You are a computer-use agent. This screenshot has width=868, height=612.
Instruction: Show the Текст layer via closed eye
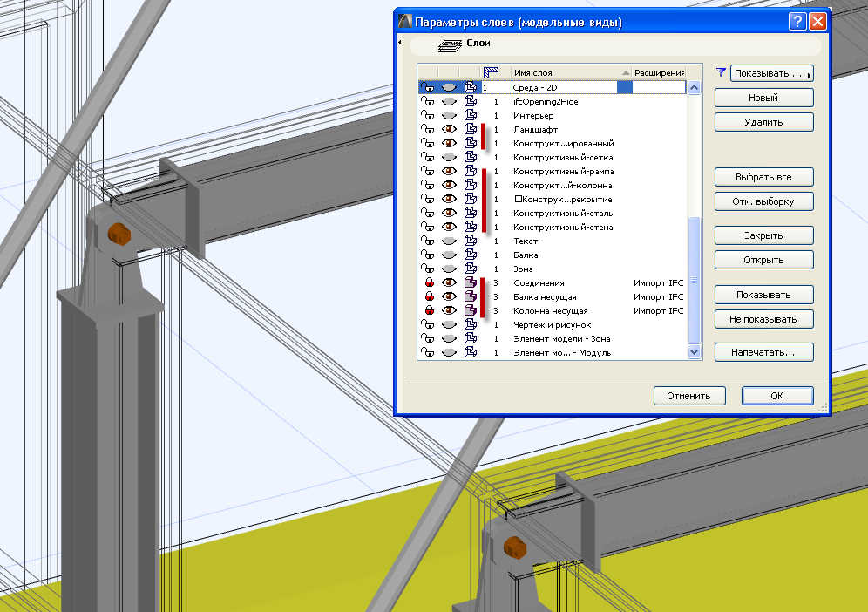pyautogui.click(x=449, y=241)
